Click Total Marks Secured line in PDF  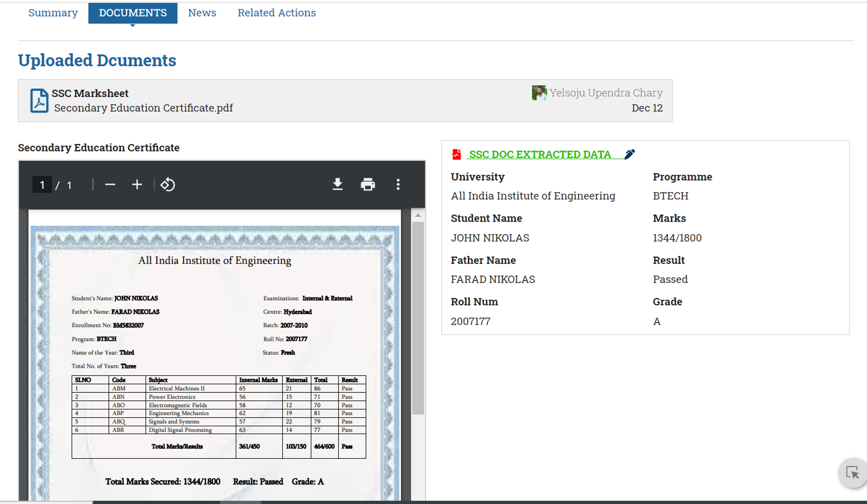pyautogui.click(x=163, y=482)
